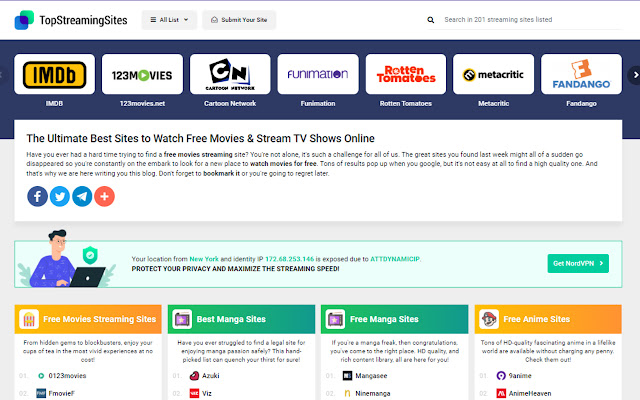Click the 9anime purple favicon
Screen dimensions: 640x400
501,376
